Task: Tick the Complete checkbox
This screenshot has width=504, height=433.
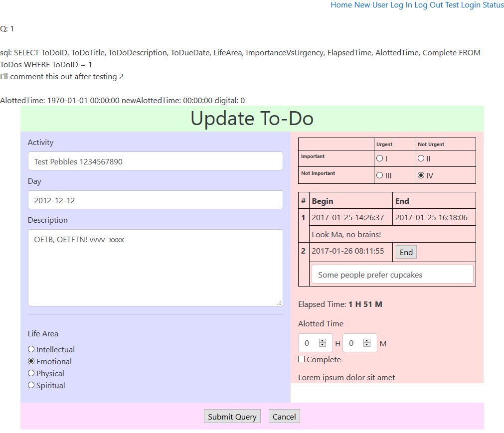Action: [302, 359]
